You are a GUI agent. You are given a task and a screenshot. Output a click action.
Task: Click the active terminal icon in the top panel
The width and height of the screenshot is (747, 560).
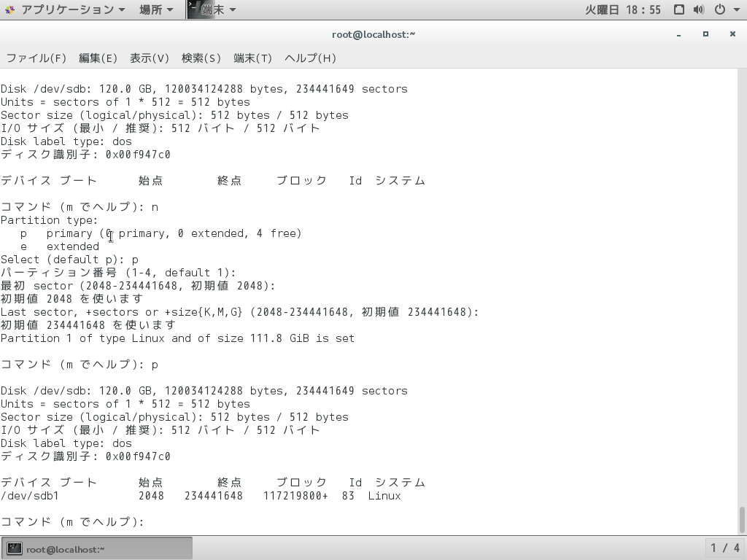click(x=193, y=9)
